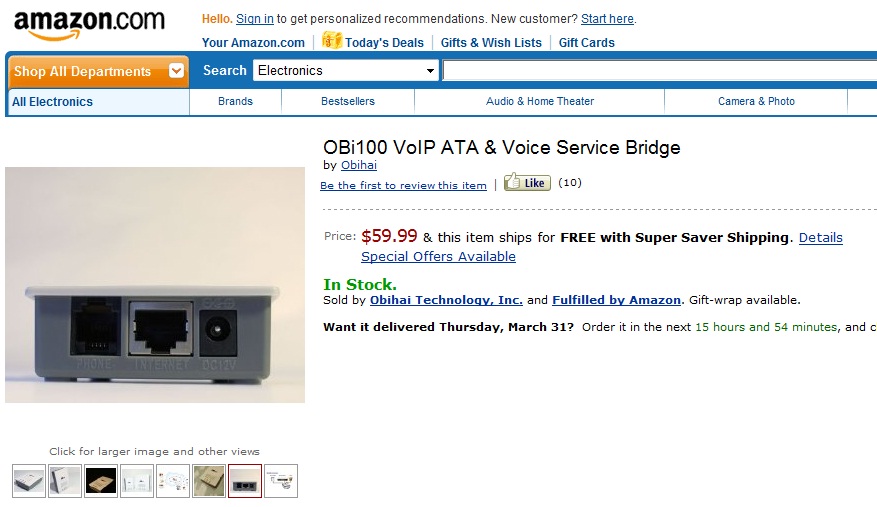The image size is (877, 507).
Task: Click the Like thumbs-up button
Action: coord(527,182)
